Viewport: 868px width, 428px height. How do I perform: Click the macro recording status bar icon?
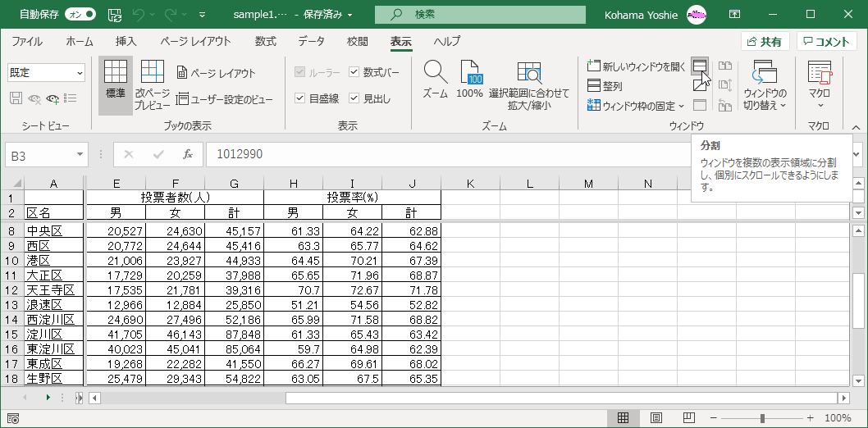14,418
